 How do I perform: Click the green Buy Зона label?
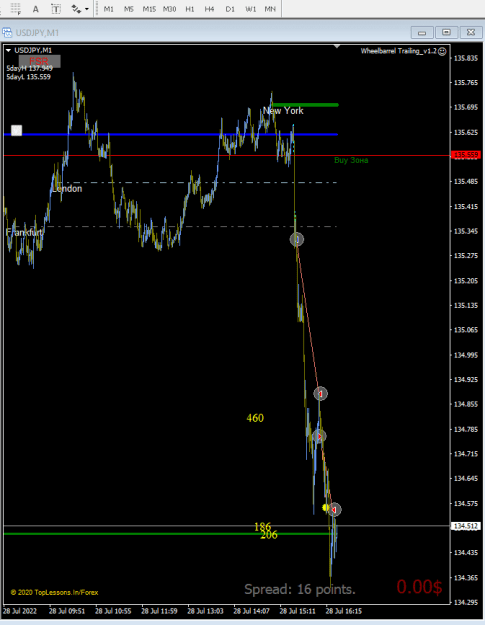point(351,160)
